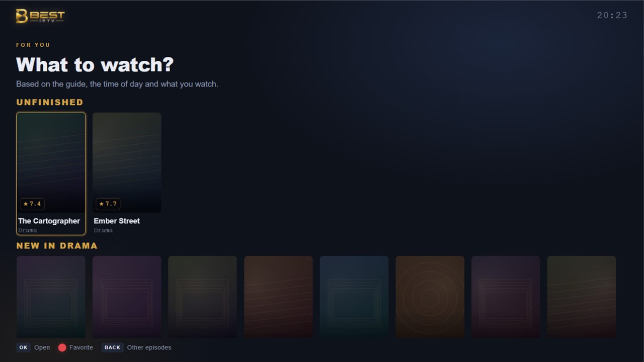Click the BACK key badge

[112, 347]
